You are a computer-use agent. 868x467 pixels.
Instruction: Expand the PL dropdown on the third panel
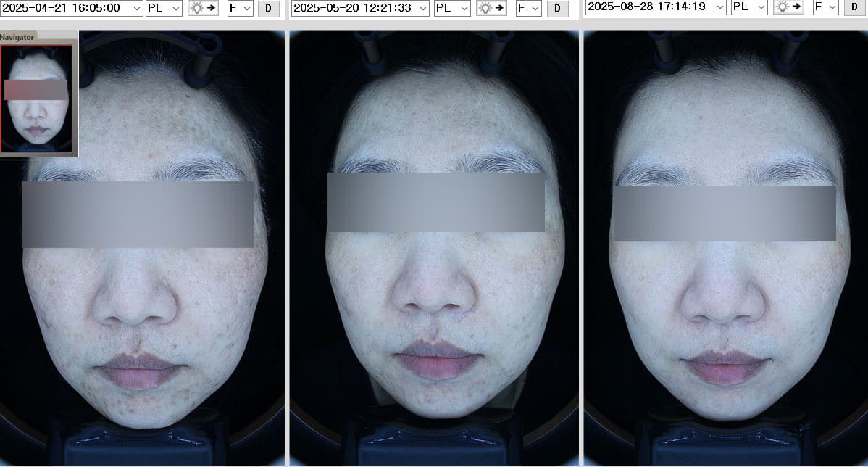point(748,9)
